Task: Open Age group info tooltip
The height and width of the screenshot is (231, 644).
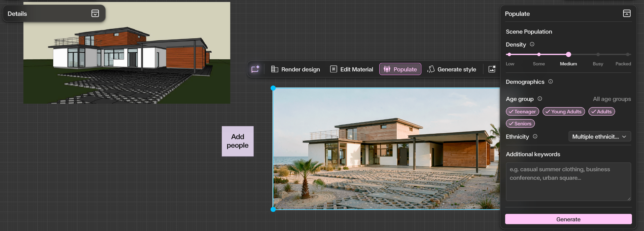Action: click(540, 99)
